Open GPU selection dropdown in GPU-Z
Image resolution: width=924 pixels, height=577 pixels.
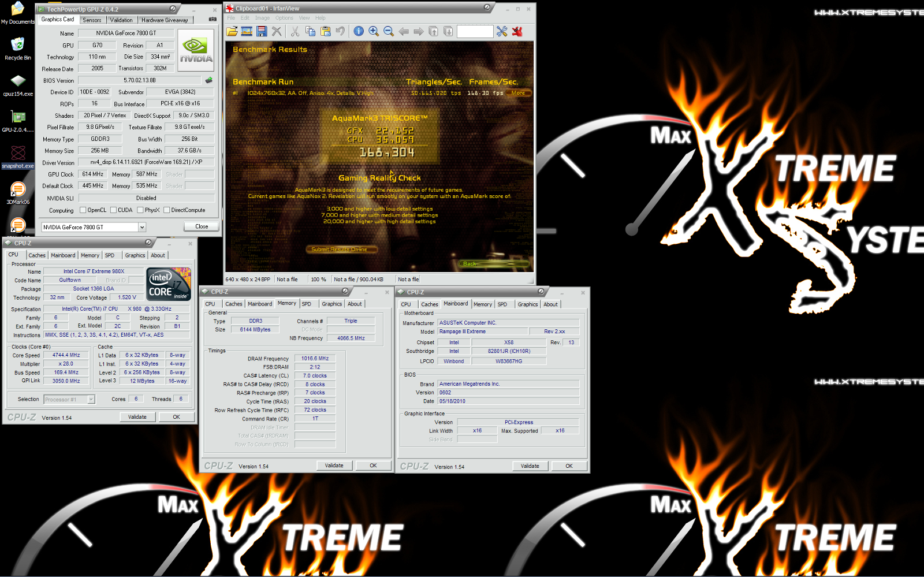[142, 227]
